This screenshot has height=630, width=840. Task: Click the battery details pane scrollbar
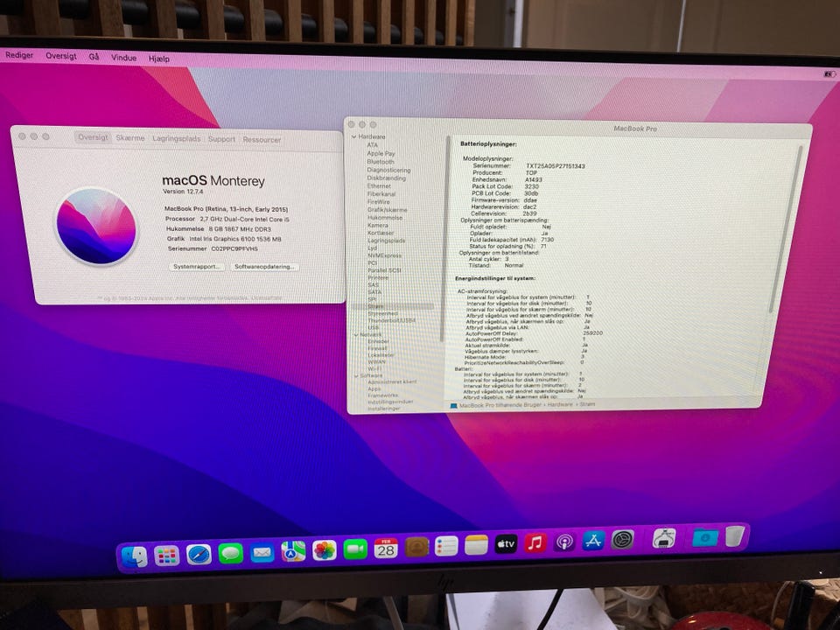coord(786,227)
